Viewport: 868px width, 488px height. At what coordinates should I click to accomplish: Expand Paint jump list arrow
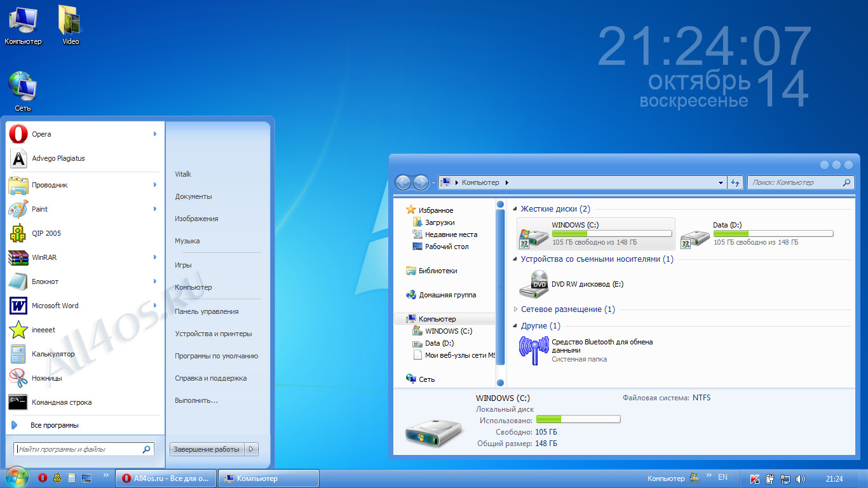pos(154,209)
